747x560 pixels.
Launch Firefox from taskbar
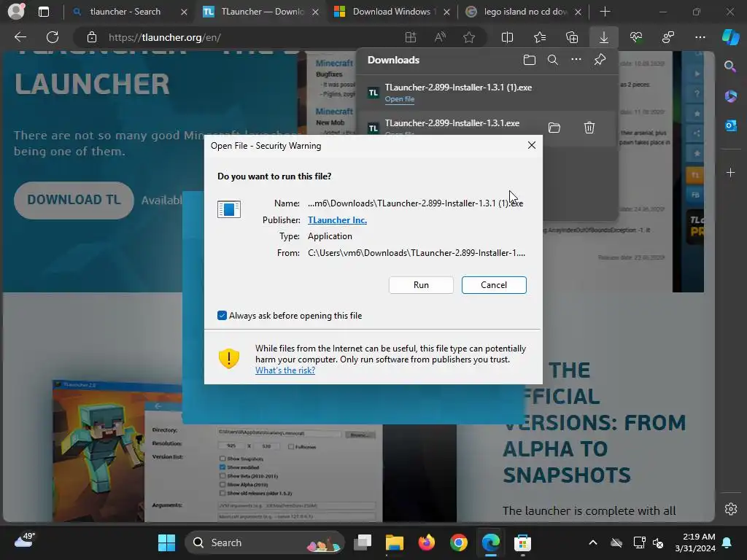(426, 542)
